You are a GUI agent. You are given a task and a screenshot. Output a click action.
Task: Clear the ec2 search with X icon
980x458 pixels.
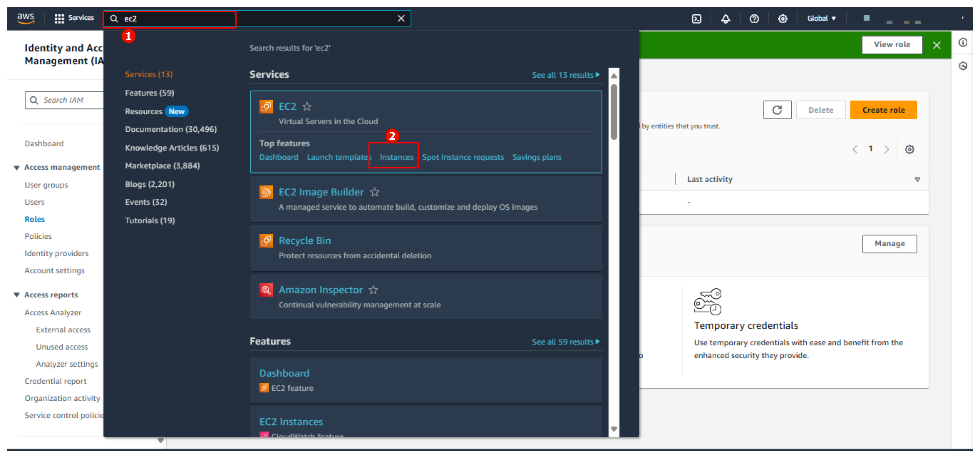point(401,18)
